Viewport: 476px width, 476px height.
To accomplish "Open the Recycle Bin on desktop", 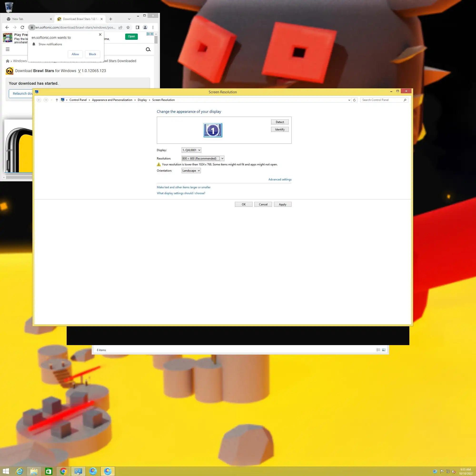I will pyautogui.click(x=9, y=7).
